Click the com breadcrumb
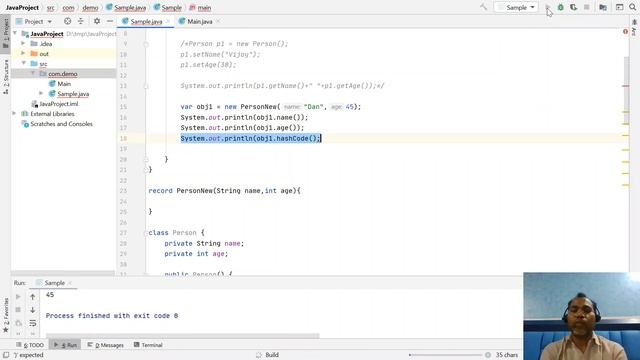The width and height of the screenshot is (640, 360). click(x=68, y=8)
